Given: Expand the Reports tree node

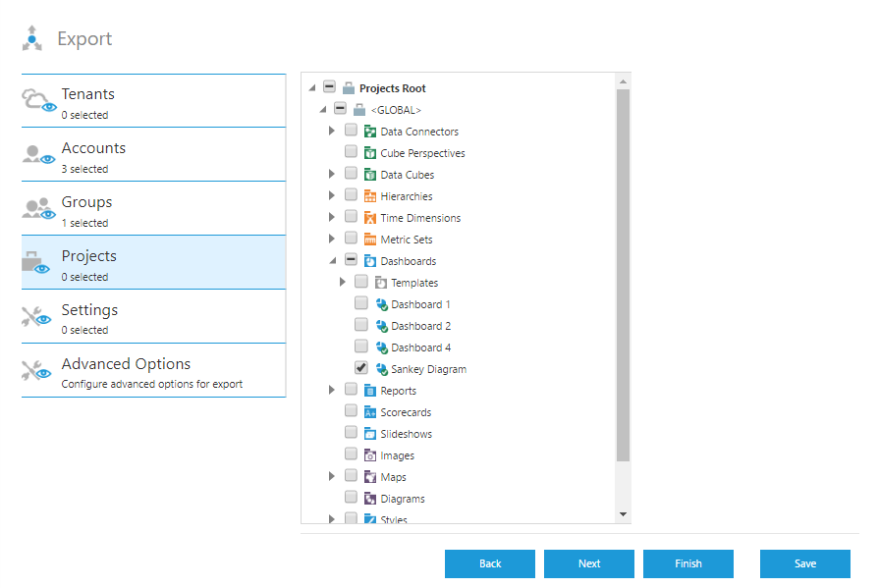Looking at the screenshot, I should pyautogui.click(x=332, y=391).
